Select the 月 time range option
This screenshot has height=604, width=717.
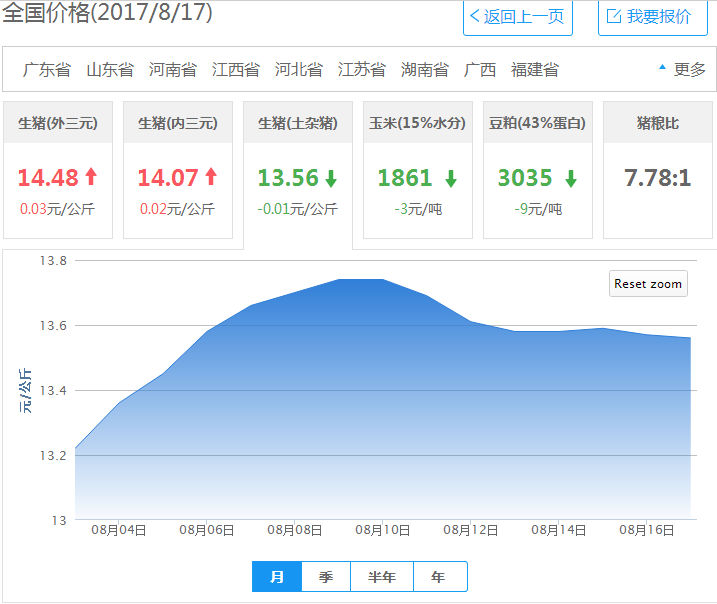pos(277,577)
